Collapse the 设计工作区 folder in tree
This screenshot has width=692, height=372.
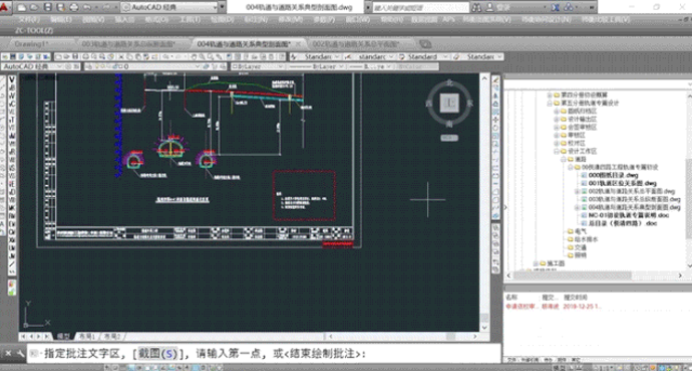557,151
